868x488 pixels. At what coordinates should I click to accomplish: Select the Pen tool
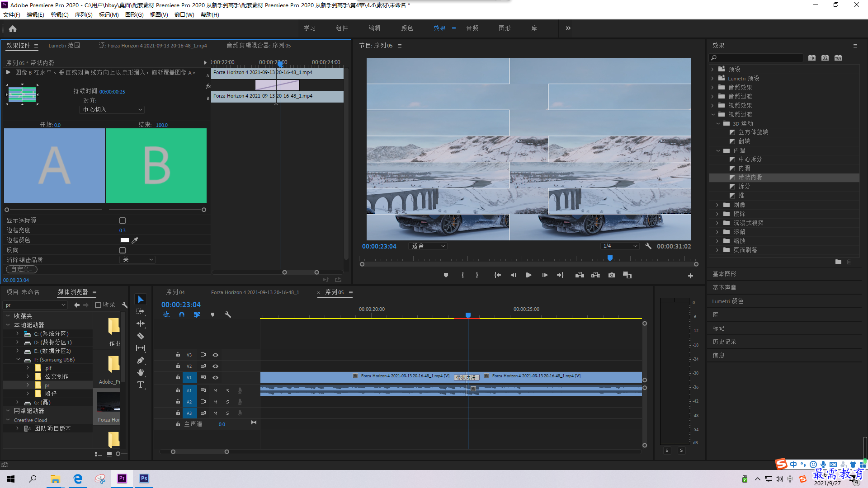pos(141,360)
